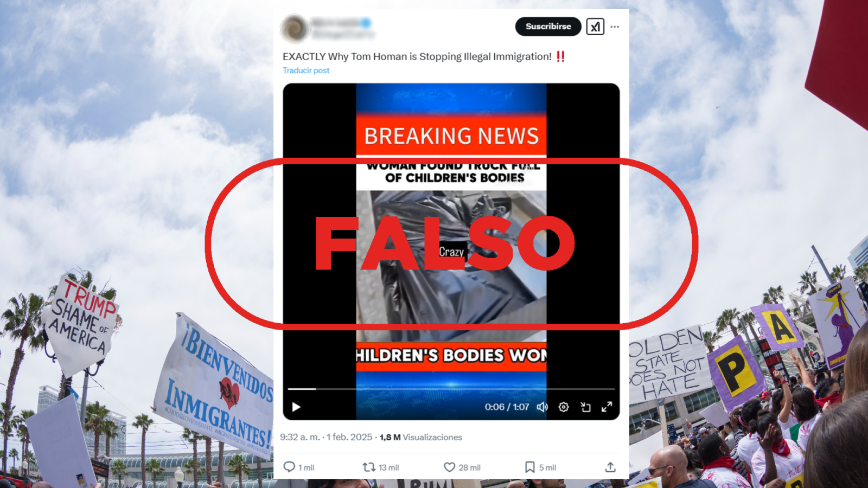Click the 9:32 a. m. timestamp

[x=300, y=437]
